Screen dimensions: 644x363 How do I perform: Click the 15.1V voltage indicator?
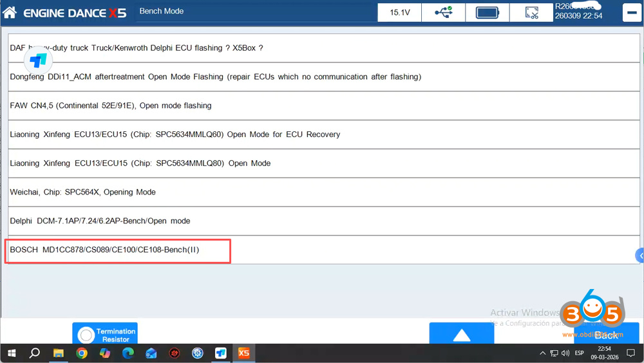[400, 12]
